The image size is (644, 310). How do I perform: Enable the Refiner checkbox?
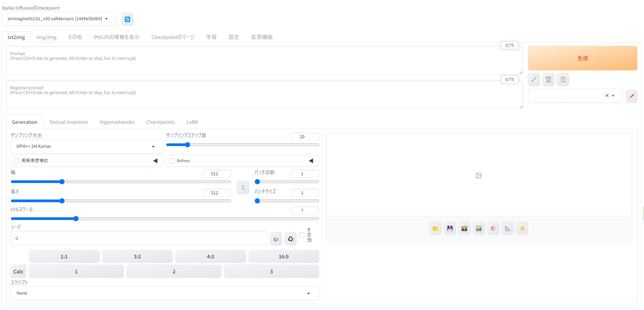click(172, 161)
